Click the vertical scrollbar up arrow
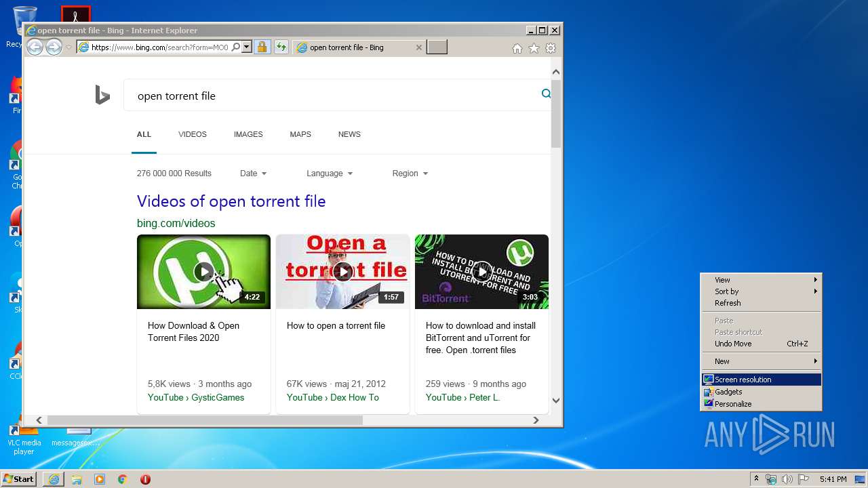Viewport: 868px width, 488px height. pos(556,72)
